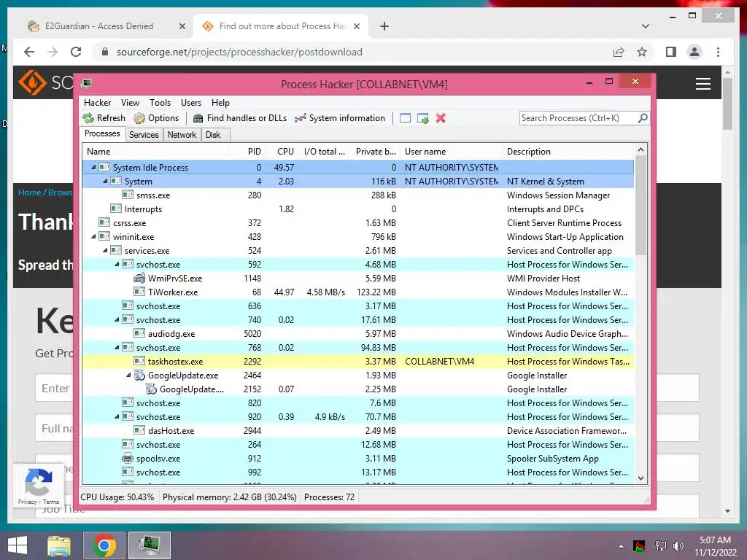This screenshot has height=560, width=747.
Task: Open the Tools menu
Action: [x=160, y=103]
